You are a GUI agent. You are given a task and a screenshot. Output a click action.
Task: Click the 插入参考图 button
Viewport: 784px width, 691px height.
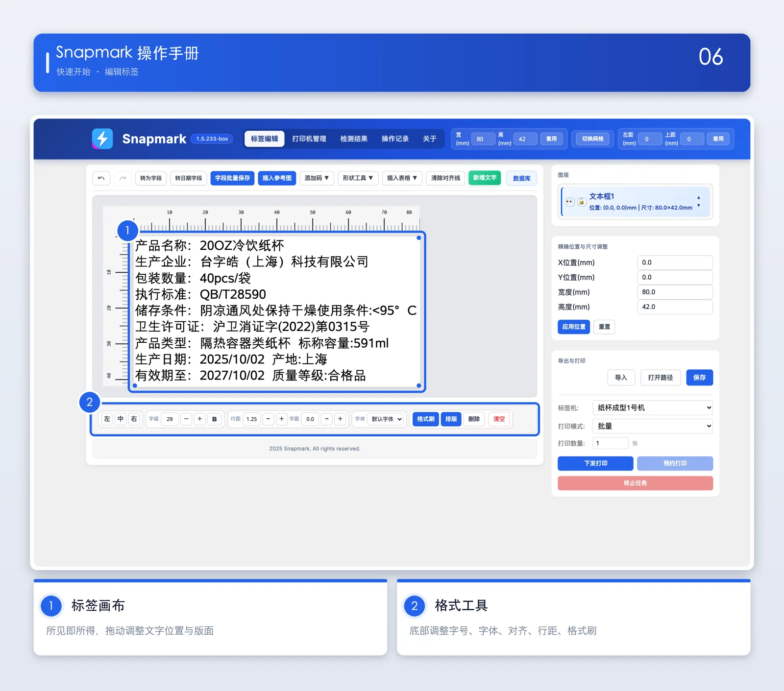277,178
